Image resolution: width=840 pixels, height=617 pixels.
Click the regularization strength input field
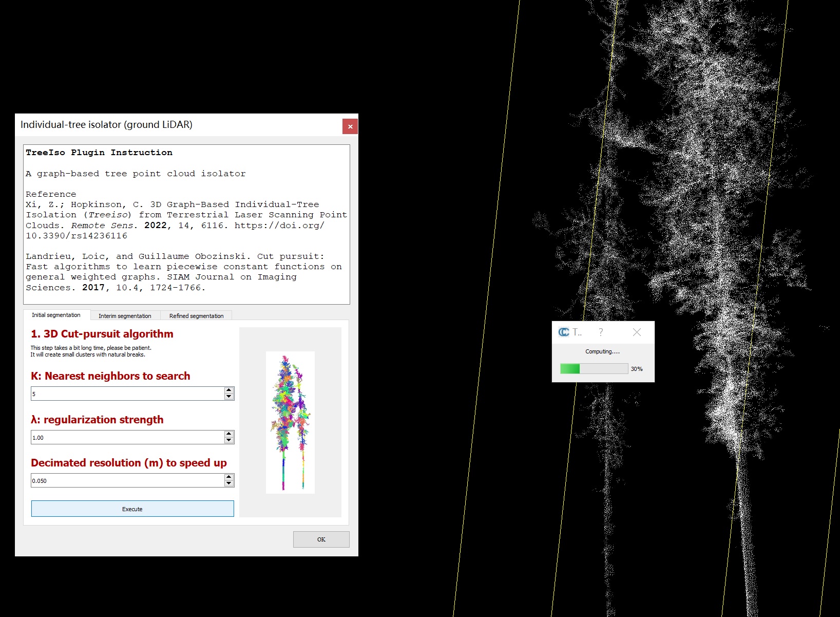(x=127, y=438)
